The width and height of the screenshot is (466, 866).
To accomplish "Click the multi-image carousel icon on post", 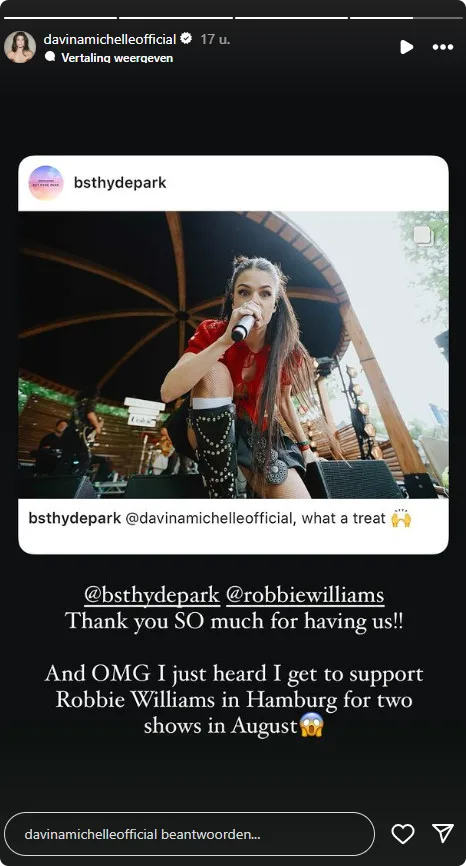I will coord(423,236).
